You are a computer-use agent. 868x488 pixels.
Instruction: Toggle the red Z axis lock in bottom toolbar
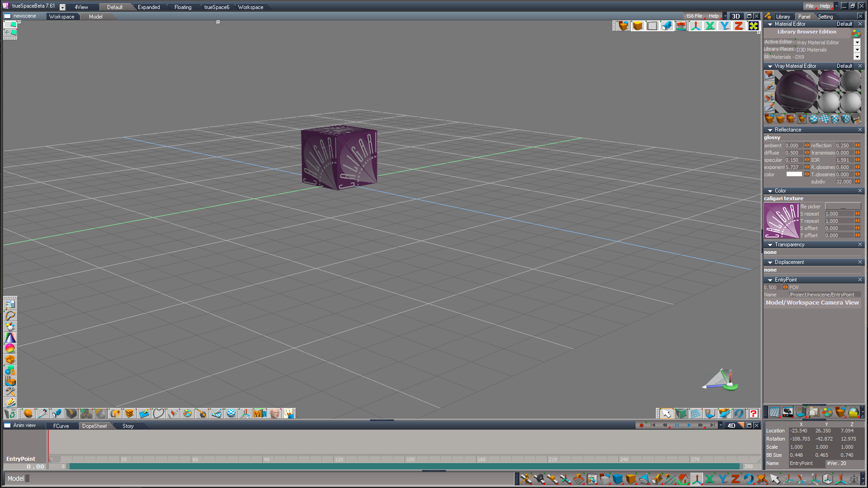tap(736, 479)
